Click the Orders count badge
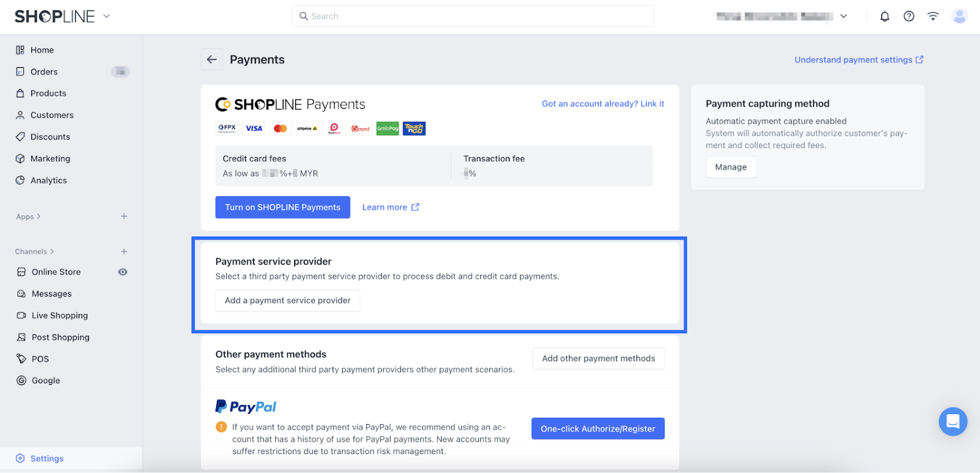 121,72
